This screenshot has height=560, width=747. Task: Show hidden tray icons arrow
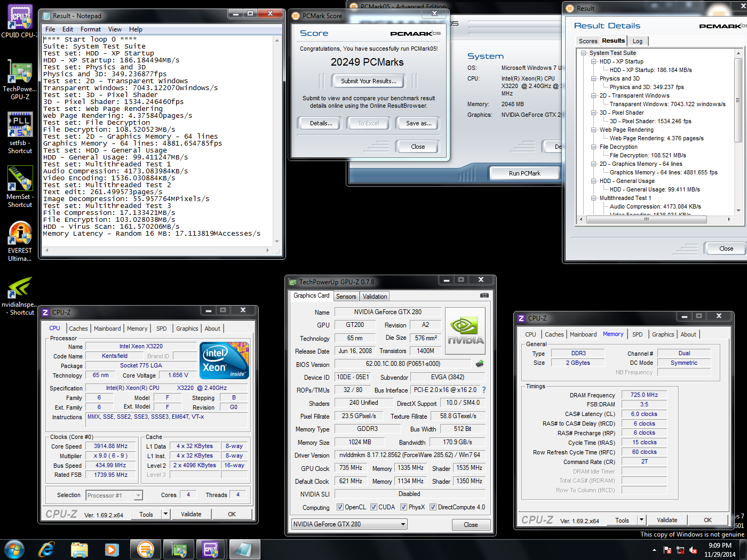point(654,550)
